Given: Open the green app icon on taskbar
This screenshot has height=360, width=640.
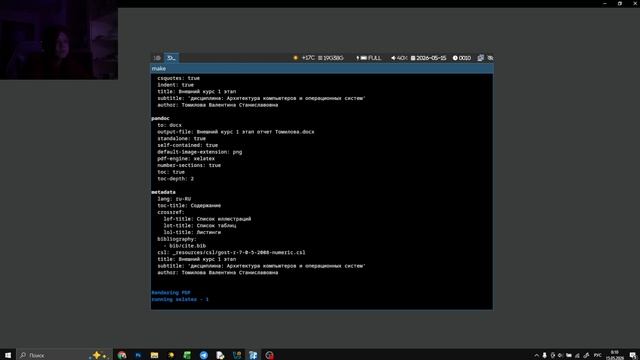Looking at the screenshot, I should tap(187, 355).
